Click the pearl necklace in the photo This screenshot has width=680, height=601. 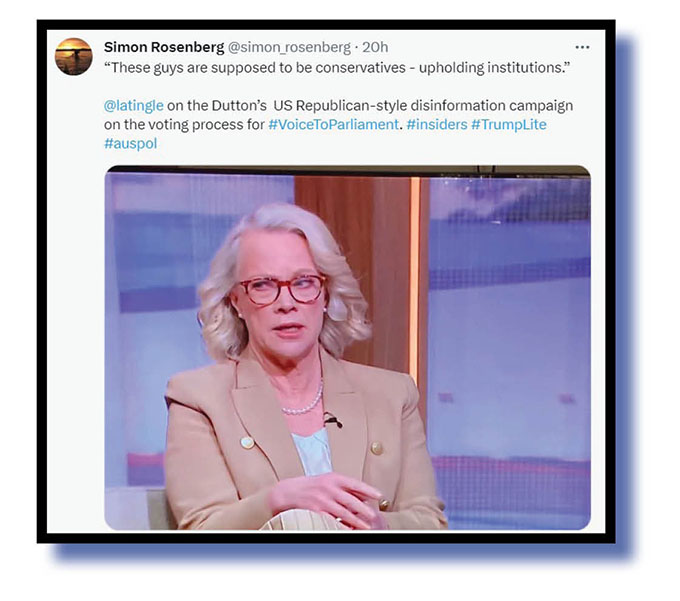304,401
